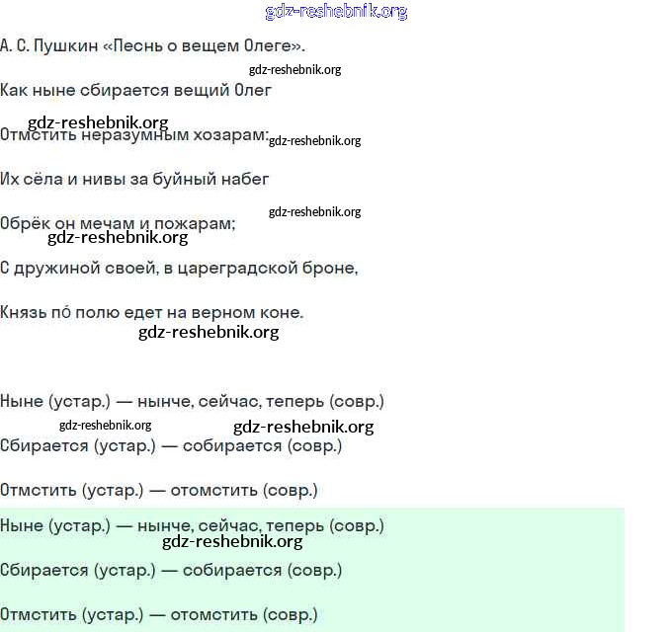Image resolution: width=672 pixels, height=632 pixels.
Task: Click the green-highlighted 'Ныне (устар.)' line
Action: 192,524
